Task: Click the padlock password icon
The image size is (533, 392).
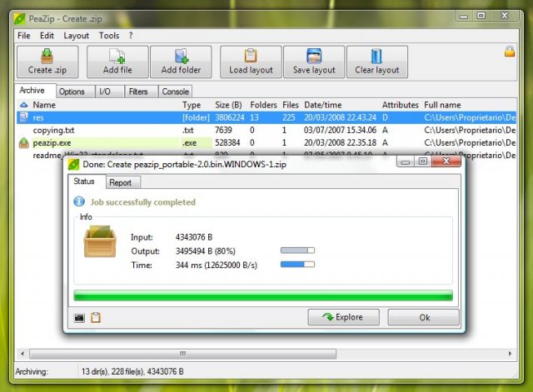Action: coord(509,52)
